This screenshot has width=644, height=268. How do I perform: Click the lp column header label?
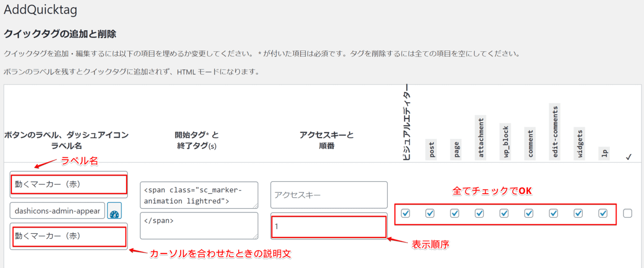604,154
